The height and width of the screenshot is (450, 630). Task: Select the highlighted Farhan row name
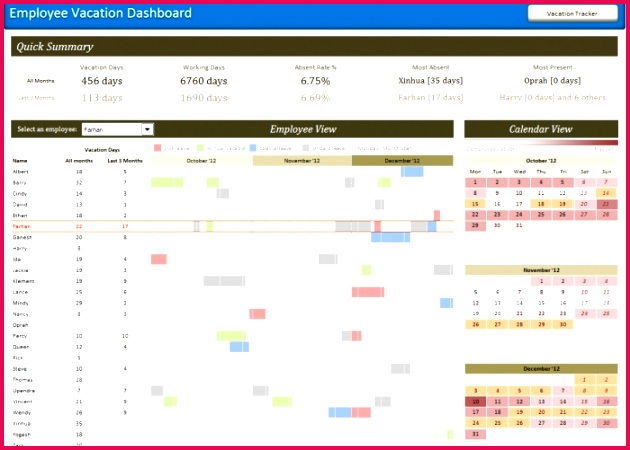(x=21, y=227)
